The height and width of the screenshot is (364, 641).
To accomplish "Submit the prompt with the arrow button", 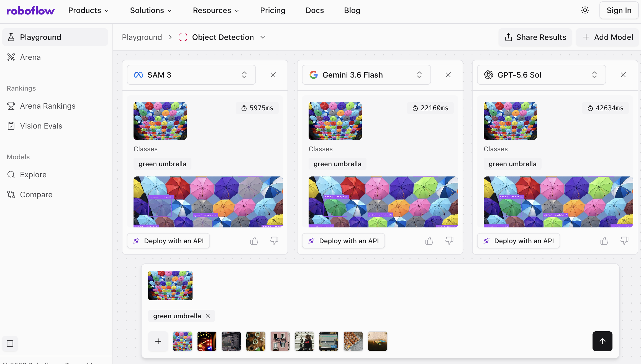I will click(602, 341).
